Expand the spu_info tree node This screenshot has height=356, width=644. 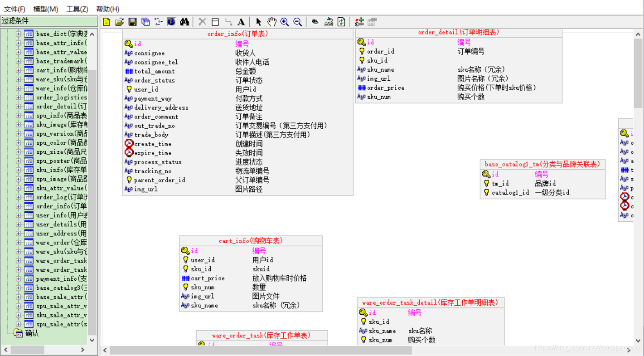click(18, 115)
